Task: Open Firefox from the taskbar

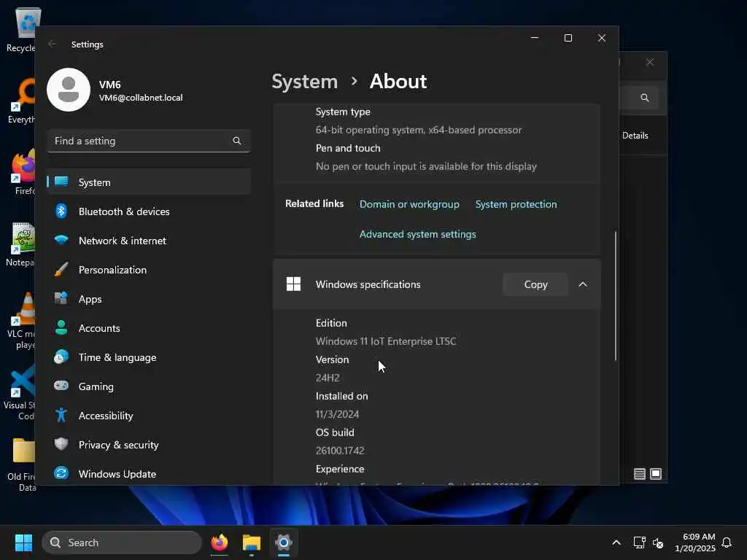Action: pyautogui.click(x=219, y=542)
